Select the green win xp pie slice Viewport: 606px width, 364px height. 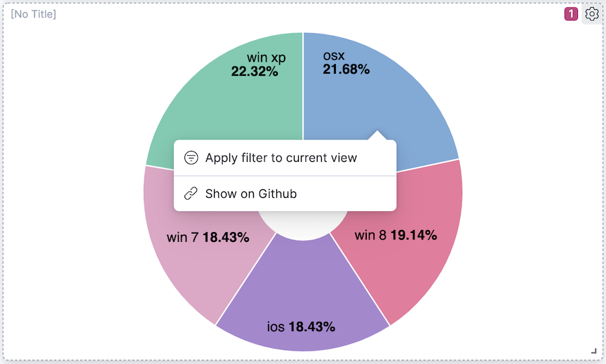click(210, 105)
